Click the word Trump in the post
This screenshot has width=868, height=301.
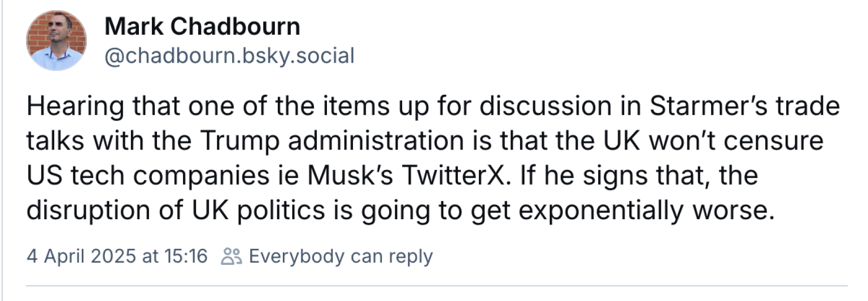pyautogui.click(x=240, y=141)
